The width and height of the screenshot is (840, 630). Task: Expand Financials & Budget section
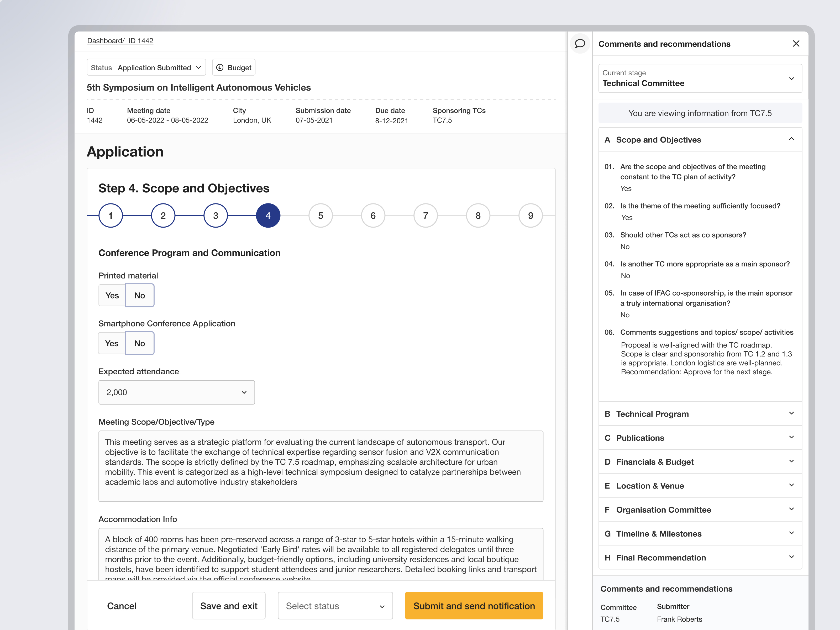coord(700,462)
